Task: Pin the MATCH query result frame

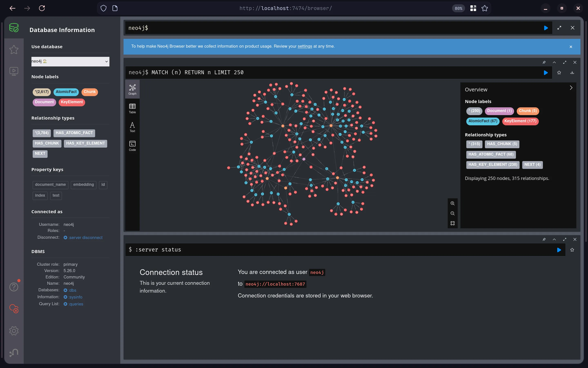Action: 544,62
